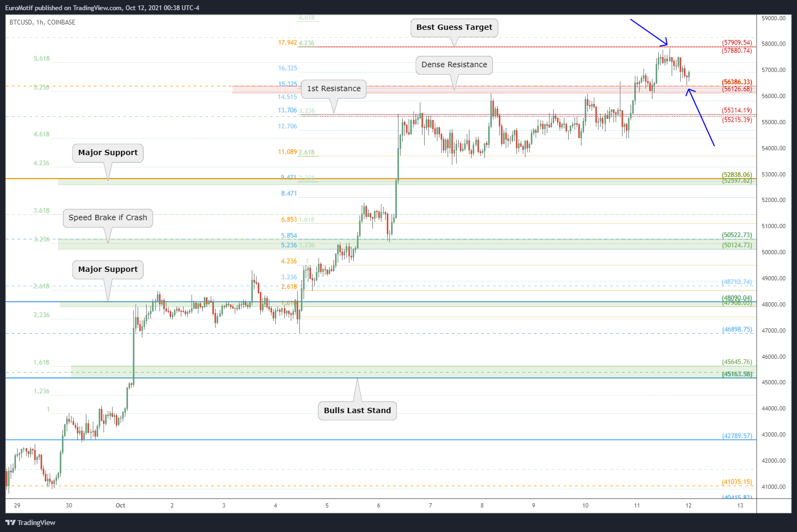Select the red dense resistance zone band
797x532 pixels.
(494, 90)
